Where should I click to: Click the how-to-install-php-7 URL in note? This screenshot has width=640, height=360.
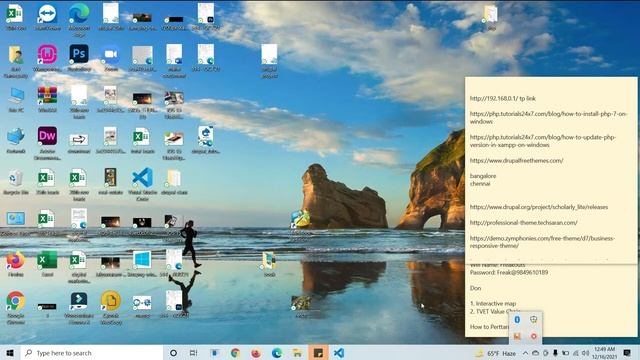(548, 118)
